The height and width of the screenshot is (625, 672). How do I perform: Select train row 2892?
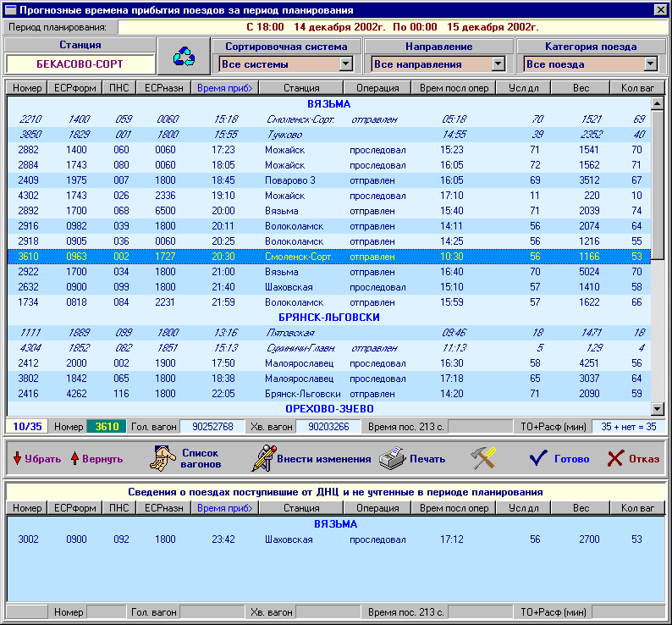coord(329,211)
